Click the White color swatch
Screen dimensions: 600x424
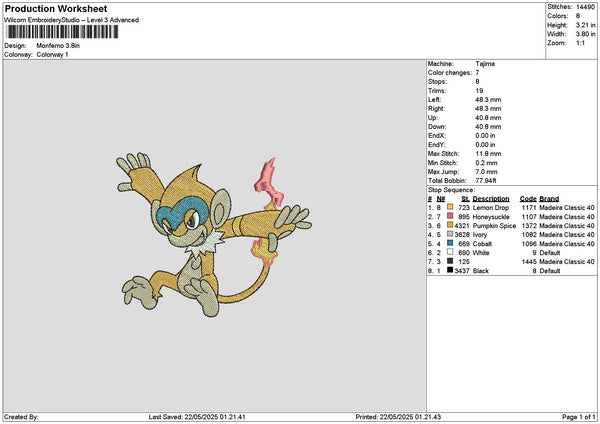(x=450, y=252)
